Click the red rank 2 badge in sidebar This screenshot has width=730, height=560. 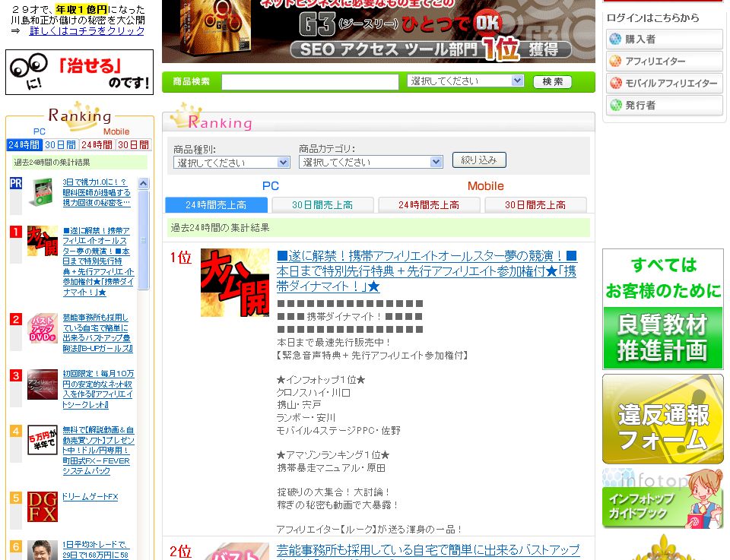tap(16, 319)
